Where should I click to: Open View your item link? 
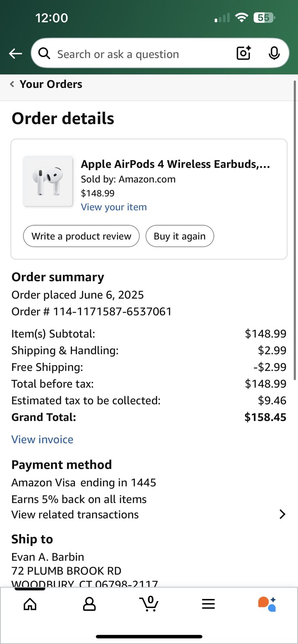(114, 207)
